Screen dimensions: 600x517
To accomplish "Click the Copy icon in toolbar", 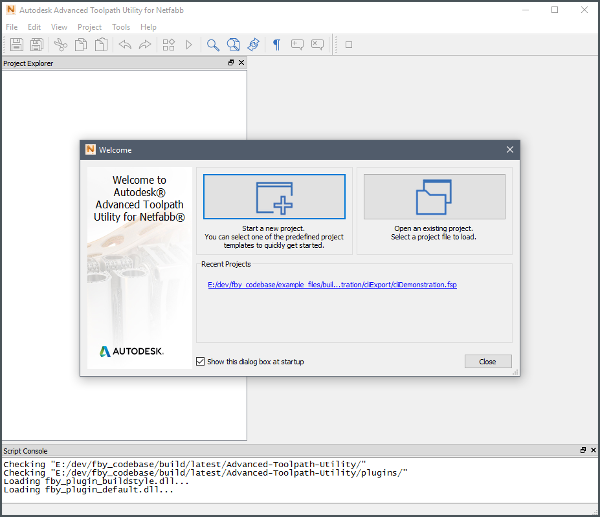I will point(81,44).
